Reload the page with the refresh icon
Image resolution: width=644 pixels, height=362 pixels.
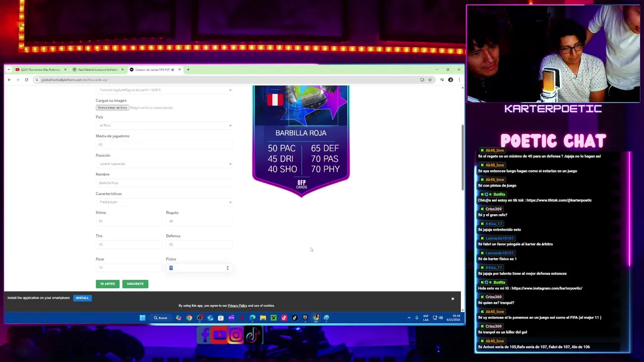(x=26, y=80)
